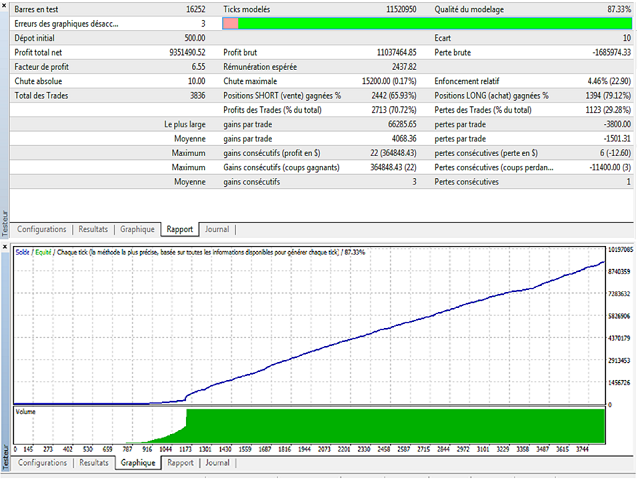The width and height of the screenshot is (640, 480).
Task: Select 'Barres en test' label
Action: click(36, 9)
